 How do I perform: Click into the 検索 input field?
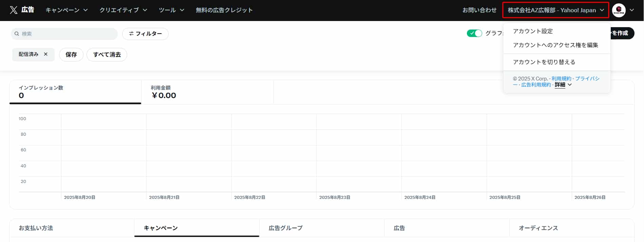(x=68, y=34)
